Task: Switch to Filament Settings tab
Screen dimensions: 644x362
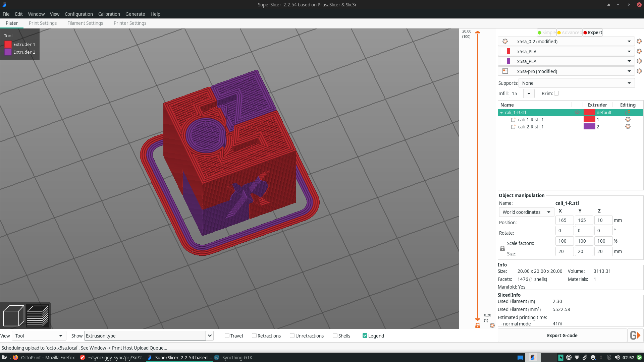Action: coord(85,23)
